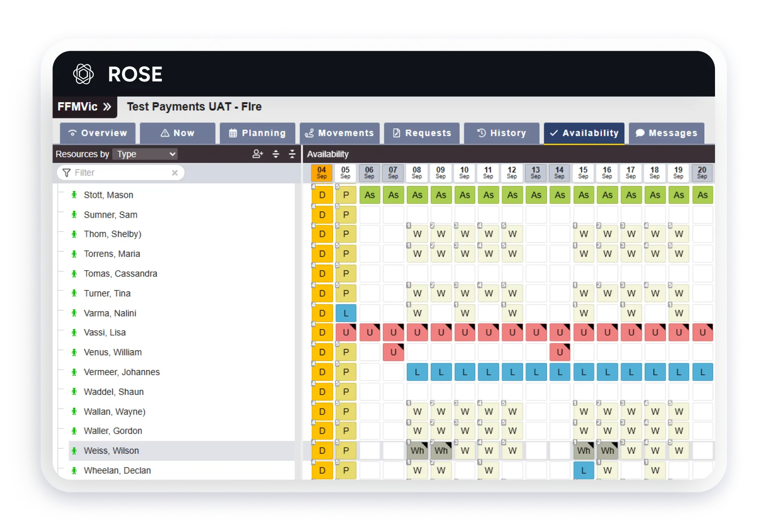
Task: Click the Messages speech bubble icon
Action: tap(640, 133)
